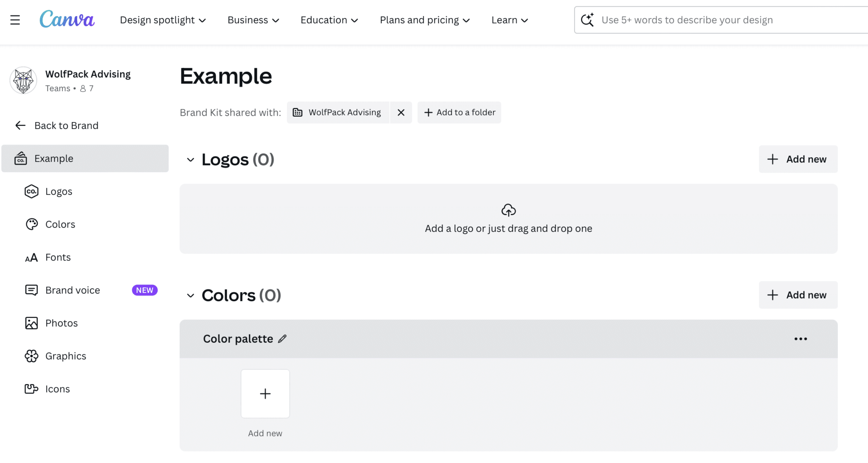Click the Photos icon in sidebar
The height and width of the screenshot is (463, 868).
click(31, 323)
